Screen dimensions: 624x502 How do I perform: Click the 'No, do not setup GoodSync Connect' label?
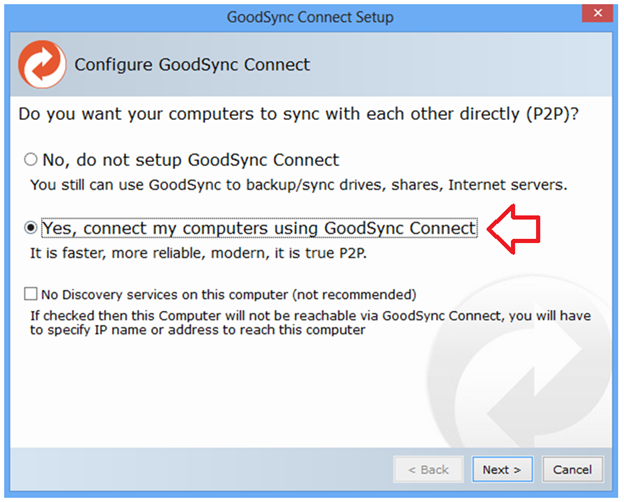(190, 160)
